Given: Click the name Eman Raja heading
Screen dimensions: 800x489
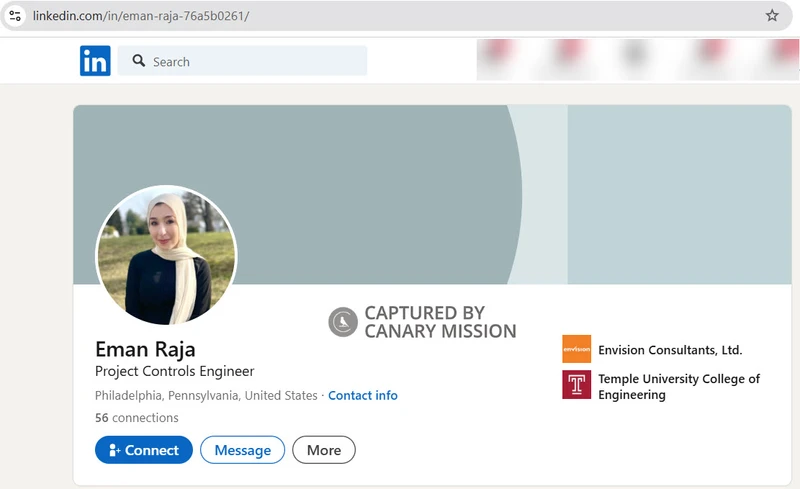Looking at the screenshot, I should (x=145, y=349).
